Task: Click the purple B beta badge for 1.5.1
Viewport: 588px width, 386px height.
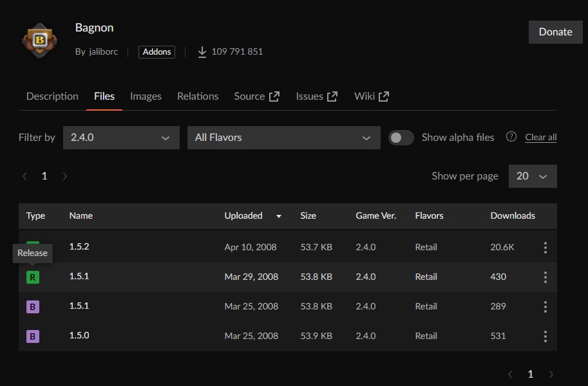Action: click(33, 307)
